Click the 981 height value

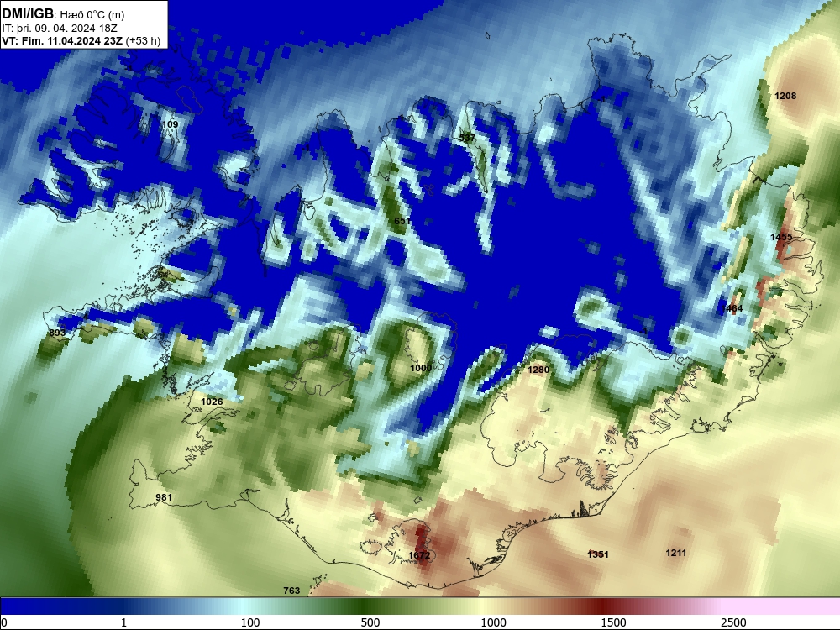(x=164, y=497)
